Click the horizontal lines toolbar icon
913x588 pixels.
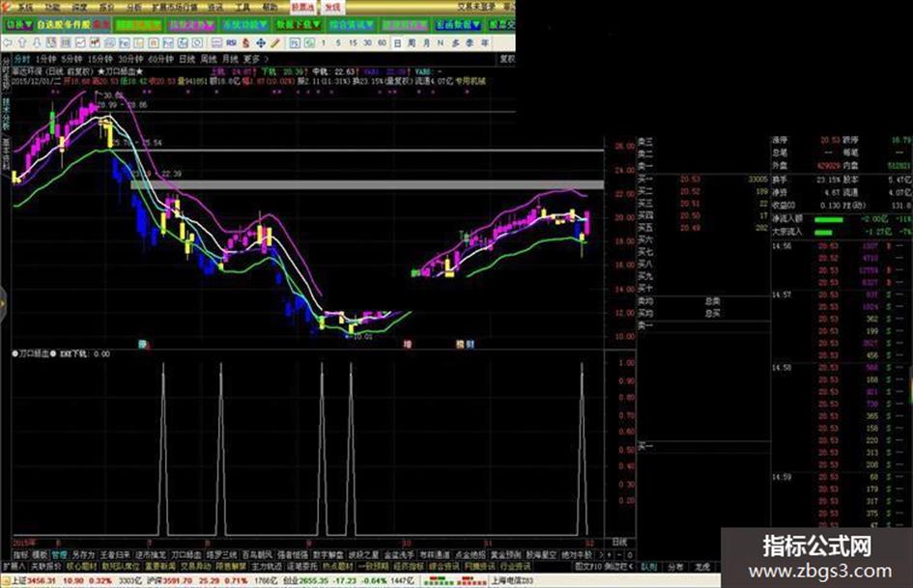pyautogui.click(x=216, y=43)
